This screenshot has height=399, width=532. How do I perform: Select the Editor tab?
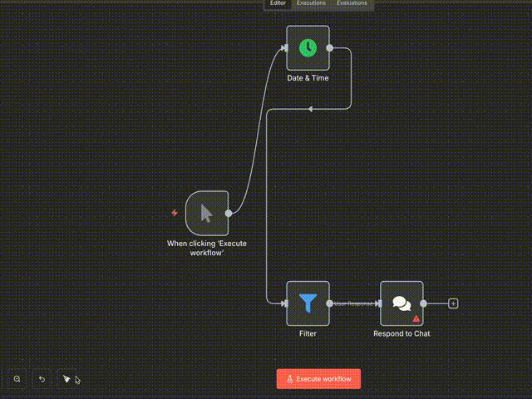[x=278, y=3]
